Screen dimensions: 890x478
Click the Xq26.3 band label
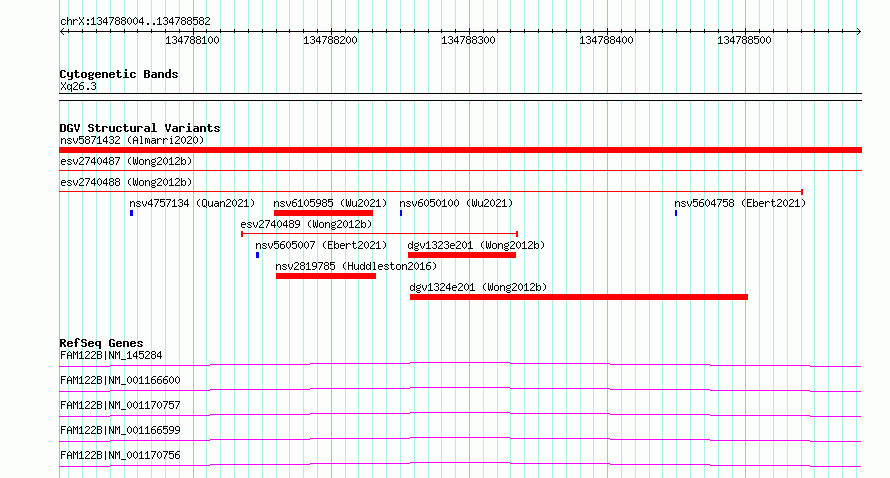click(x=78, y=86)
